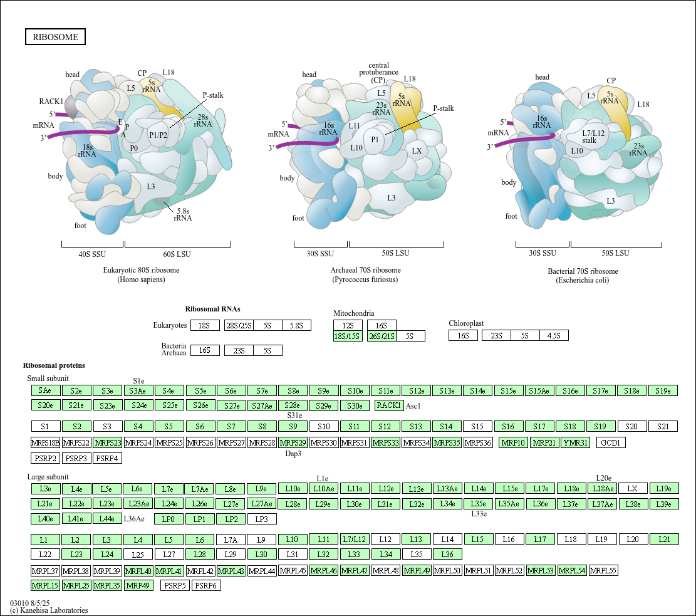Open the 26S/21S mitochondrial rRNA entry

tap(382, 337)
